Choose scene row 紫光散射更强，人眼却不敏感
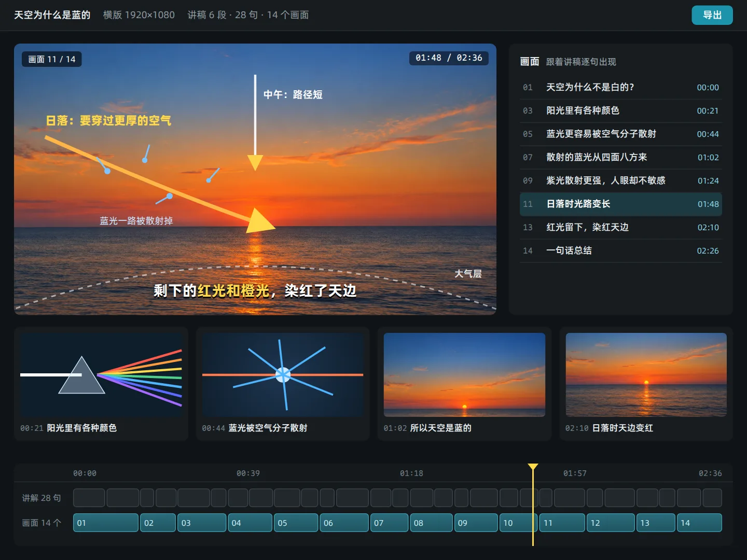The height and width of the screenshot is (560, 747). coord(620,180)
